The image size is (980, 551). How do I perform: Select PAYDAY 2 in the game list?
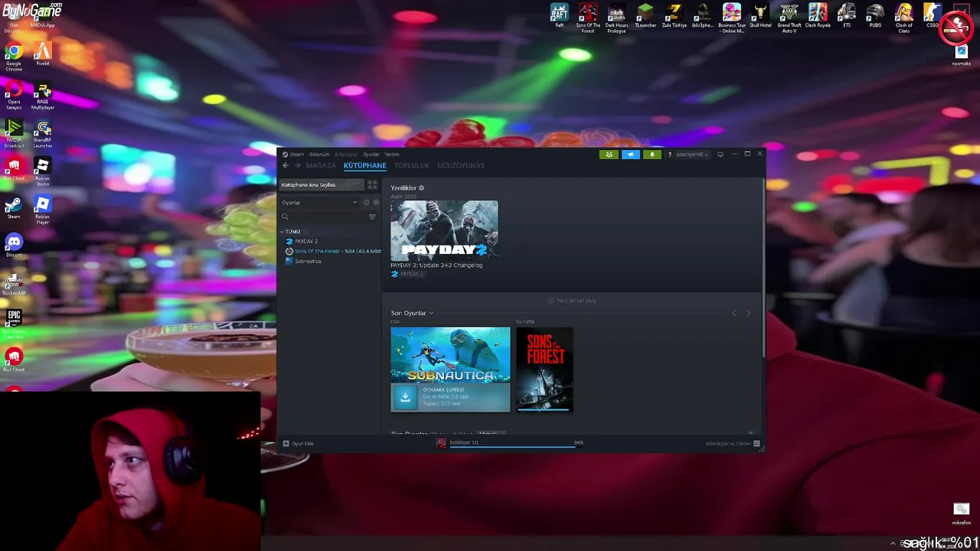pyautogui.click(x=306, y=241)
